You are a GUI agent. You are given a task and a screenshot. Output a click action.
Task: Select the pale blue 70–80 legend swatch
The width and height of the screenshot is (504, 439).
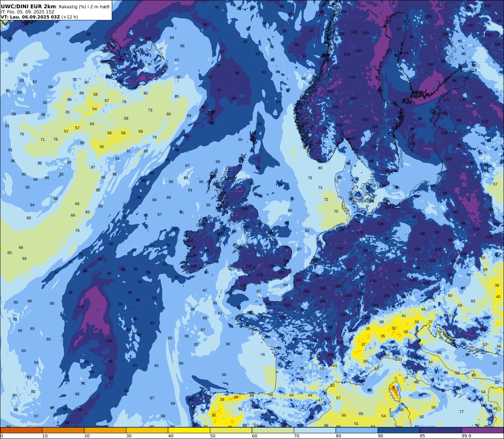[x=315, y=430]
